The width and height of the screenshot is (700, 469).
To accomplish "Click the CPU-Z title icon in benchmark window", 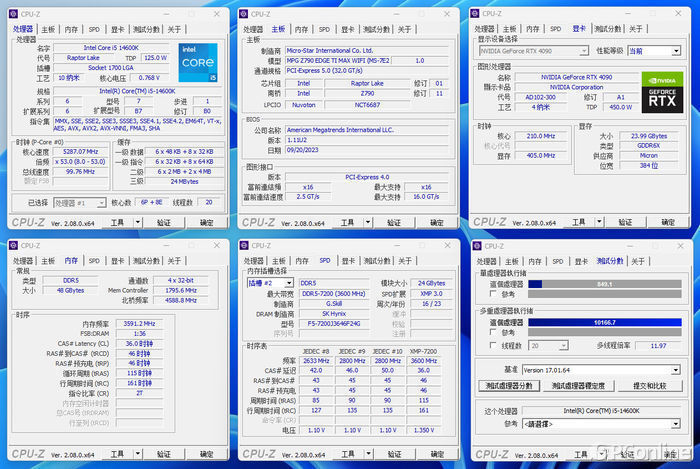I will pos(477,246).
